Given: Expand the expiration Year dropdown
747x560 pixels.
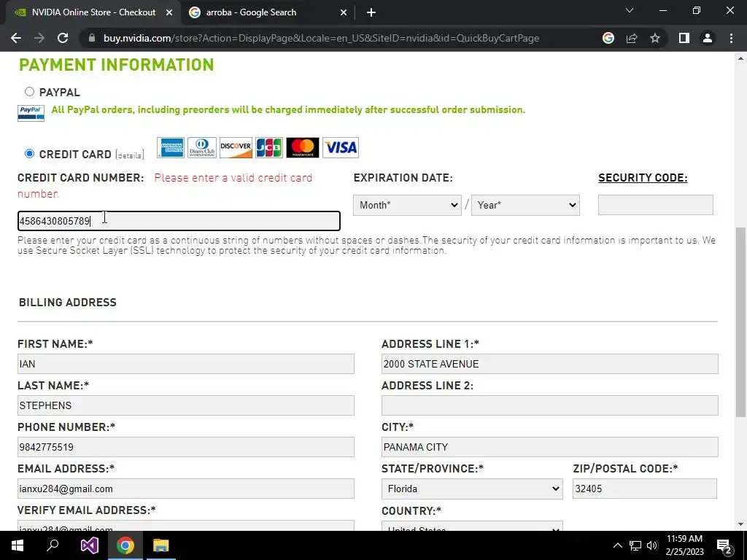Looking at the screenshot, I should pyautogui.click(x=525, y=205).
